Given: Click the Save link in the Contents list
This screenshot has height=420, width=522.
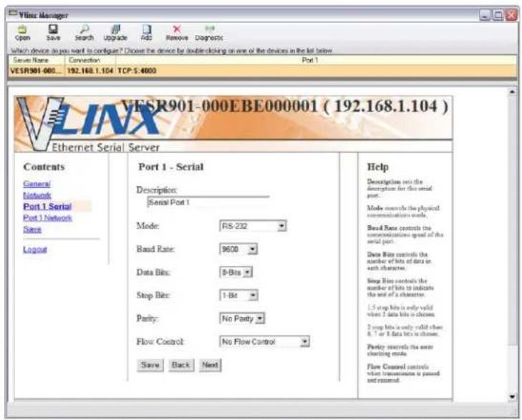Looking at the screenshot, I should coord(32,230).
